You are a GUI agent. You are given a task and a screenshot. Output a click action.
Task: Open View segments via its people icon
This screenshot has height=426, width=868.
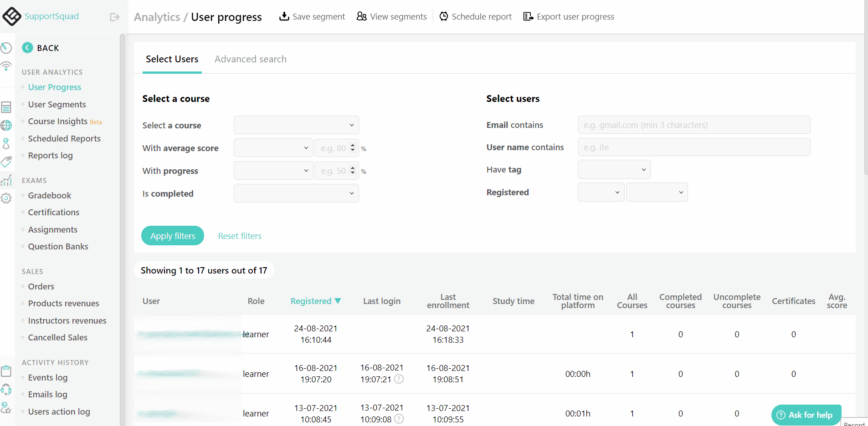361,16
